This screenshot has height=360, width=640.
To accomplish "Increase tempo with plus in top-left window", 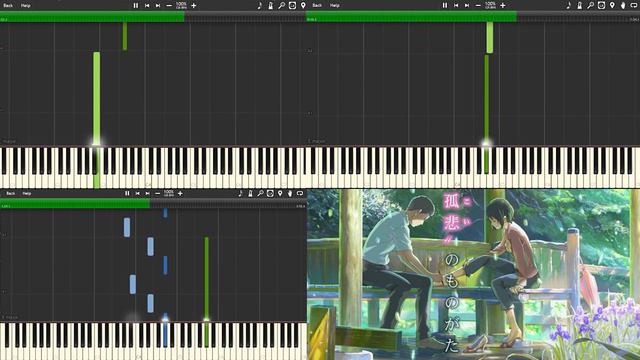I will (194, 6).
